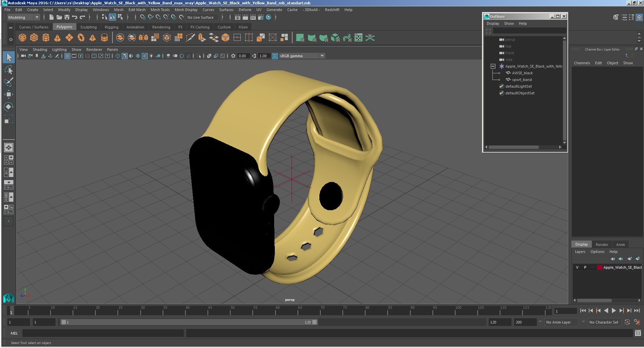Switch to the Sculpting shelf tab
Screen dimensions: 644x348
88,27
